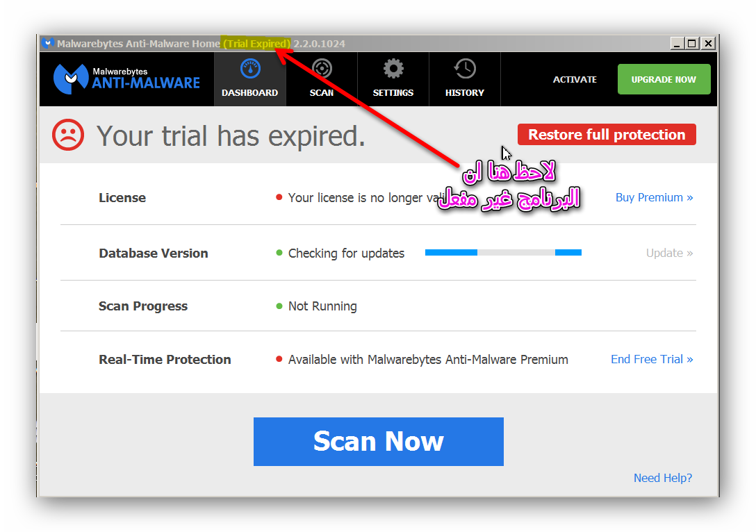The image size is (756, 532).
Task: Click the title bar Malwarebytes app icon
Action: (47, 43)
